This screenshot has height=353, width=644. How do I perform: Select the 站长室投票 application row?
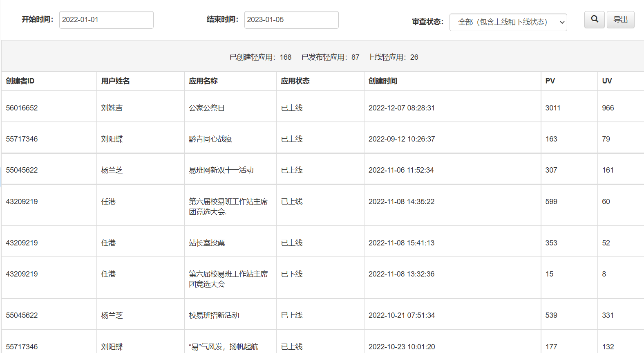pyautogui.click(x=207, y=243)
